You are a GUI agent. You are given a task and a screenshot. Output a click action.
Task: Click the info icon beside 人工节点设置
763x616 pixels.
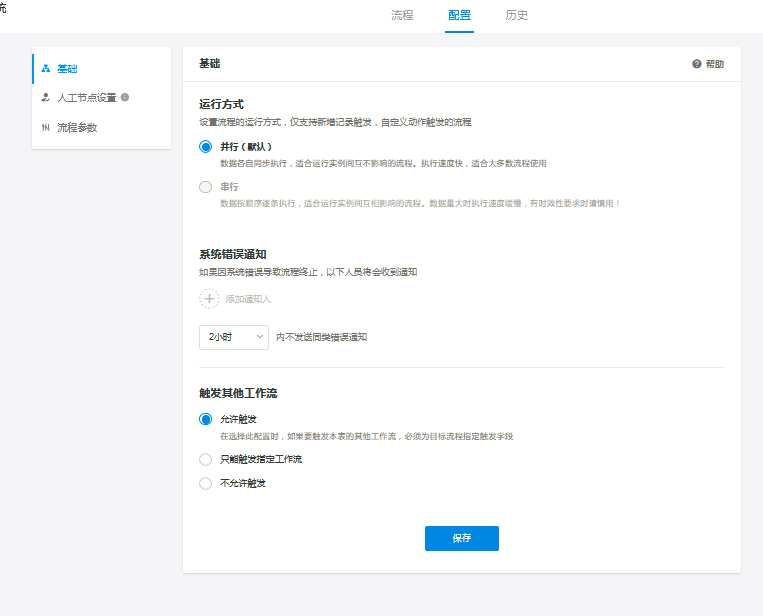point(125,97)
